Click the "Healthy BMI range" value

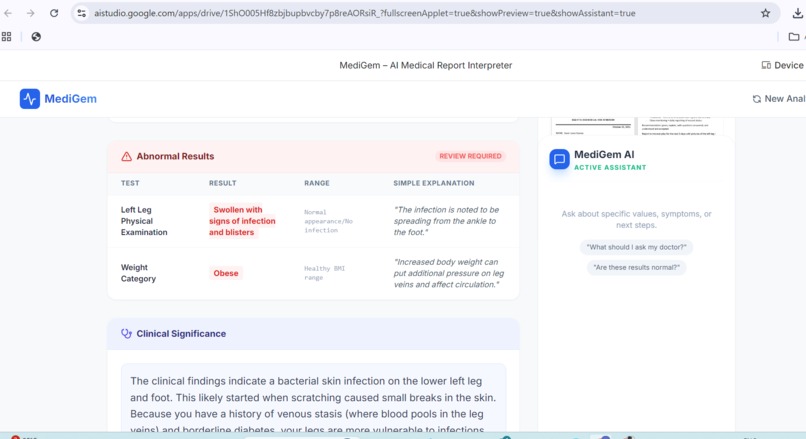[x=324, y=273]
